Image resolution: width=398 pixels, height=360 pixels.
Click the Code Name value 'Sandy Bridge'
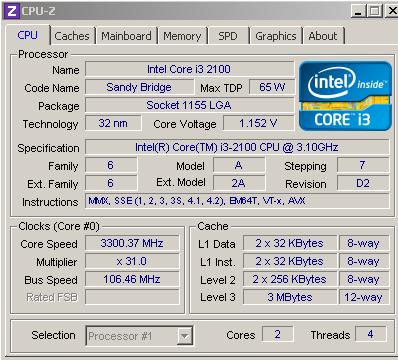(x=139, y=87)
